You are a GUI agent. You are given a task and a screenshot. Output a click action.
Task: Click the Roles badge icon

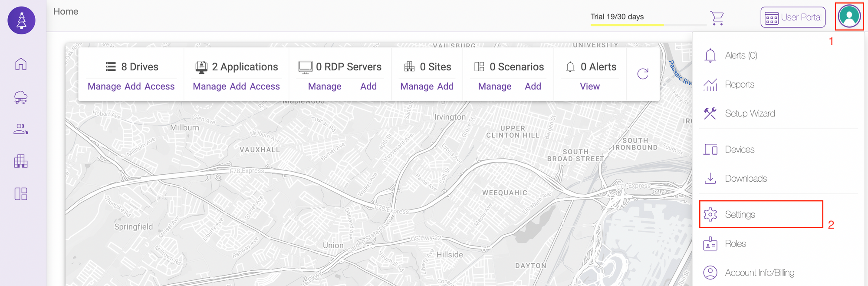(x=710, y=244)
